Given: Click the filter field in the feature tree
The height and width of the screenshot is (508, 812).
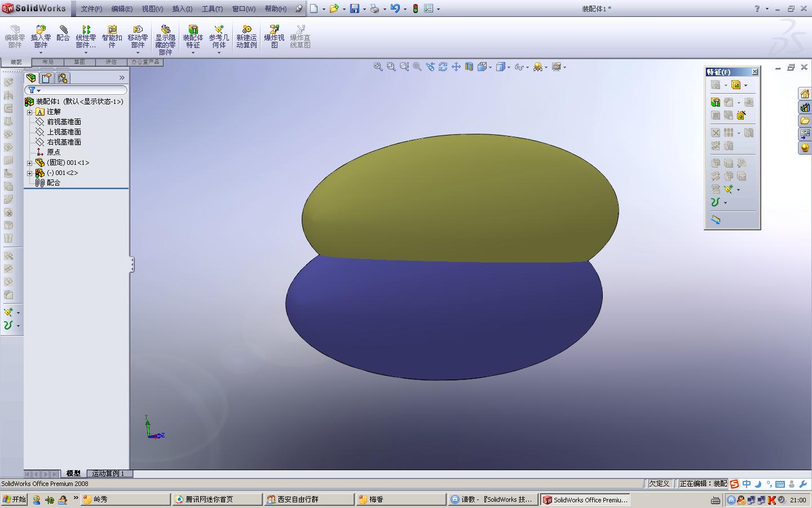Looking at the screenshot, I should [x=76, y=90].
